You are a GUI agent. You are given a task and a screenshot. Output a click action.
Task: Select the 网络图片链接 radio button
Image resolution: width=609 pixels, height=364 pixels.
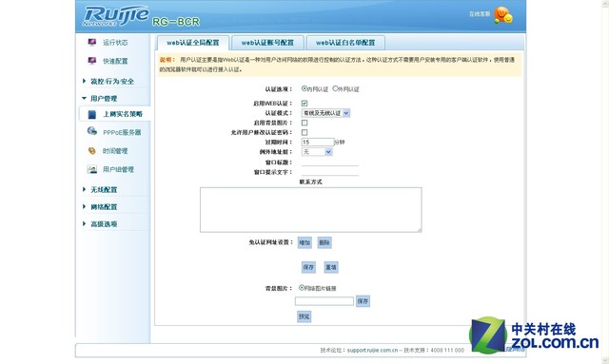tap(302, 288)
